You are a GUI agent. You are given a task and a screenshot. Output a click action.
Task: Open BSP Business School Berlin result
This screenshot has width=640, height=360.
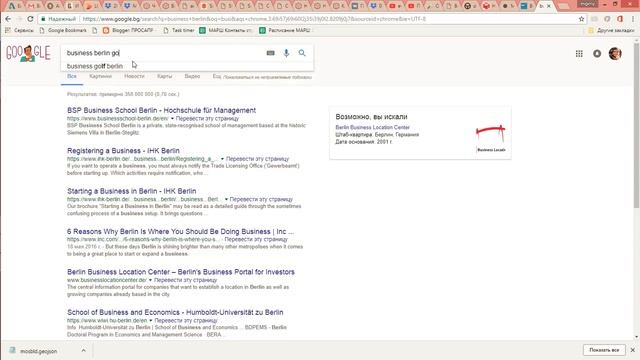[162, 110]
